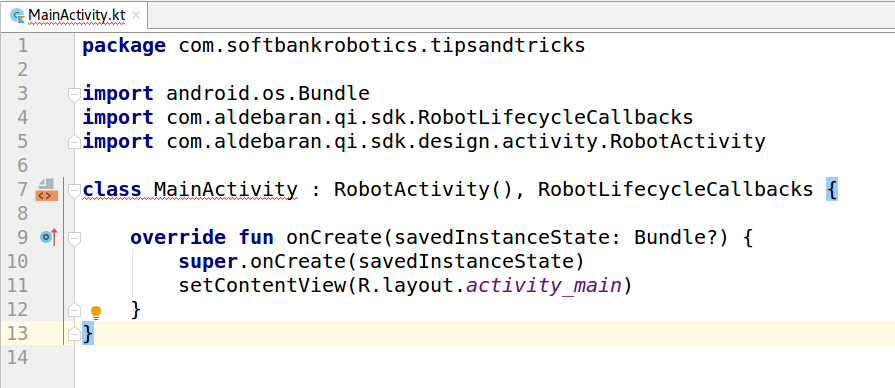Select the MainActivity.kt editor tab
The image size is (895, 388).
(74, 15)
